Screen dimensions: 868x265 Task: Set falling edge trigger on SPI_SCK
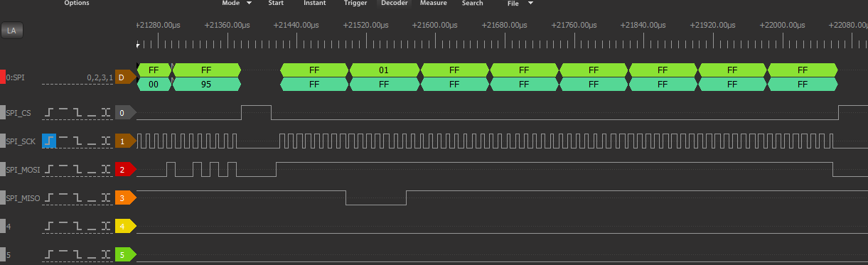(x=77, y=141)
